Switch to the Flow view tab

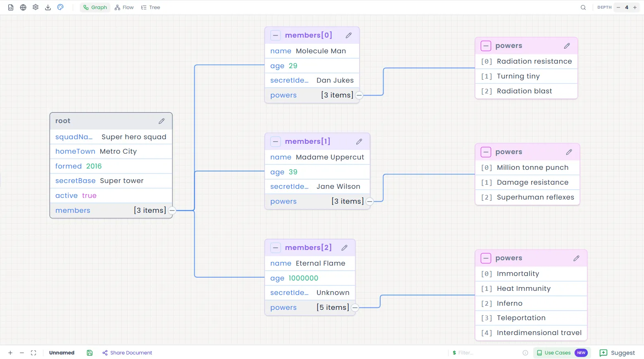point(124,7)
